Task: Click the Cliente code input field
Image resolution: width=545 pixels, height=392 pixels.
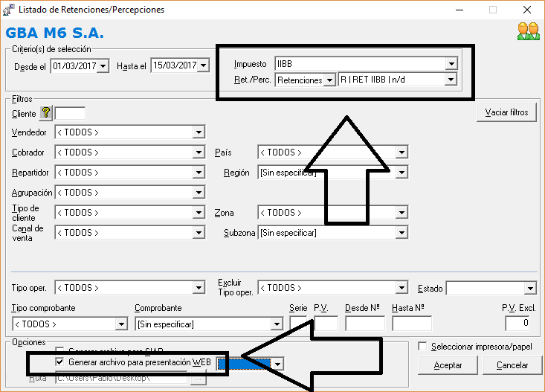Action: [70, 113]
